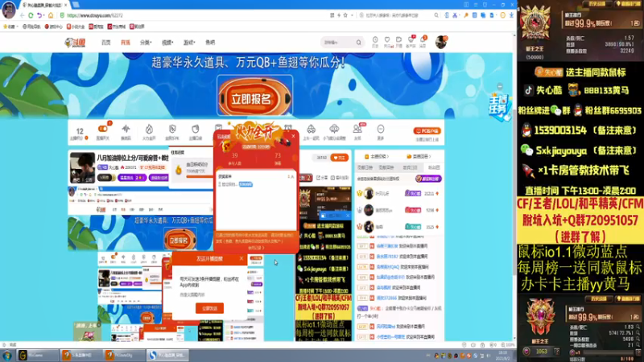
Task: Expand the 视频 navigation dropdown
Action: point(167,43)
